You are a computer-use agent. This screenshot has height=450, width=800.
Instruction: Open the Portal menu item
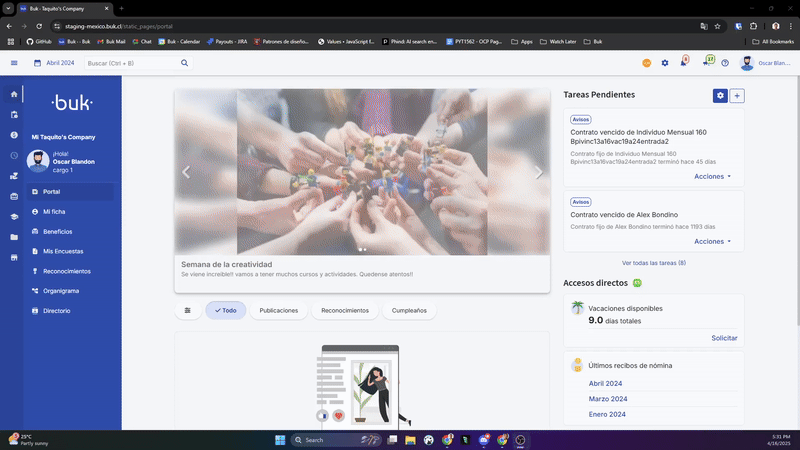tap(70, 192)
